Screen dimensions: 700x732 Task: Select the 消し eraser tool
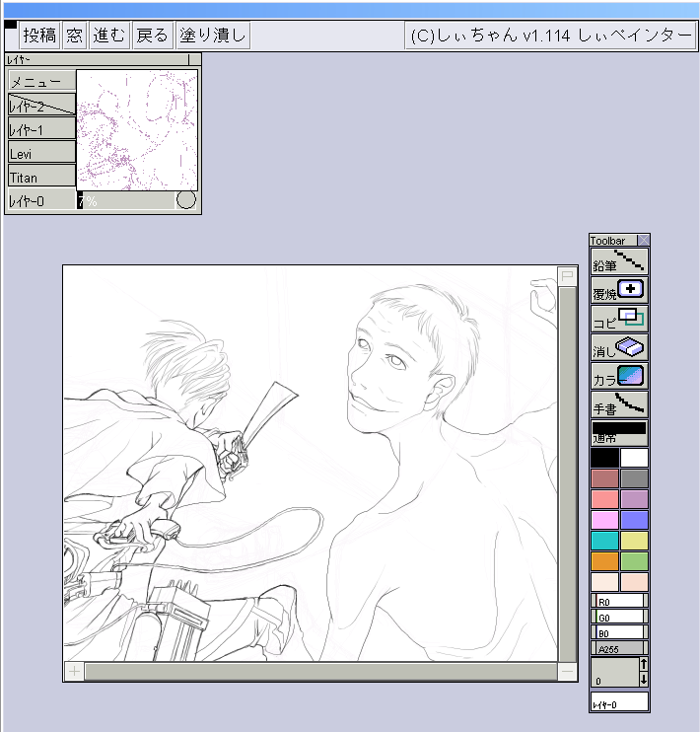tap(619, 347)
